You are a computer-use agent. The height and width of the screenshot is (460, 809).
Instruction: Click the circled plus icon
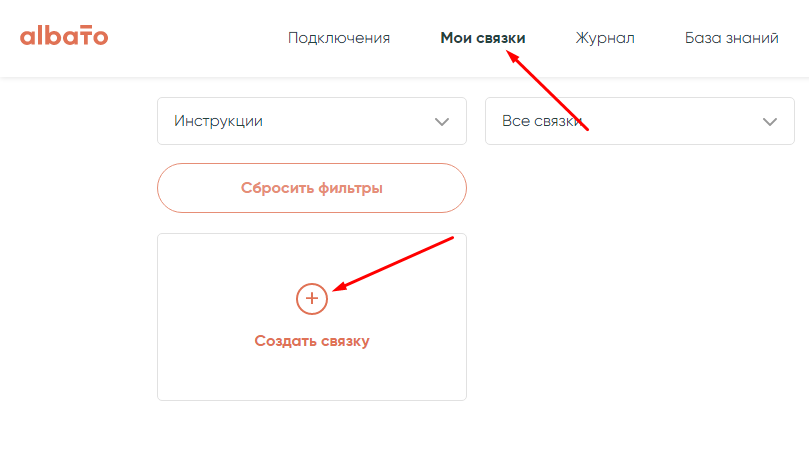point(312,298)
